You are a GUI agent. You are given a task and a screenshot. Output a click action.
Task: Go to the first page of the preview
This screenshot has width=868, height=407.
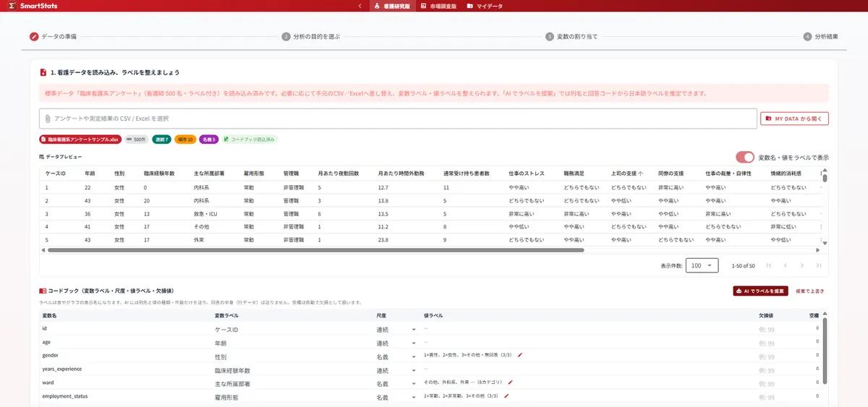tap(769, 265)
